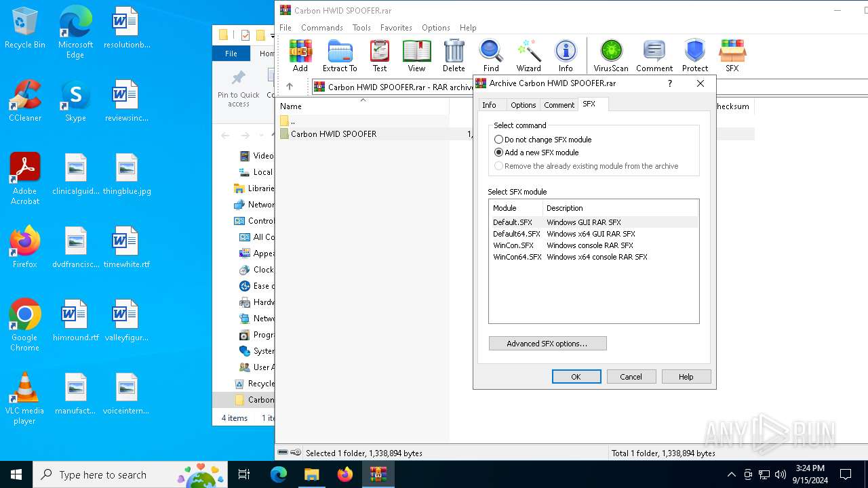
Task: Select the Adobe Acrobat desktop icon
Action: 25,179
